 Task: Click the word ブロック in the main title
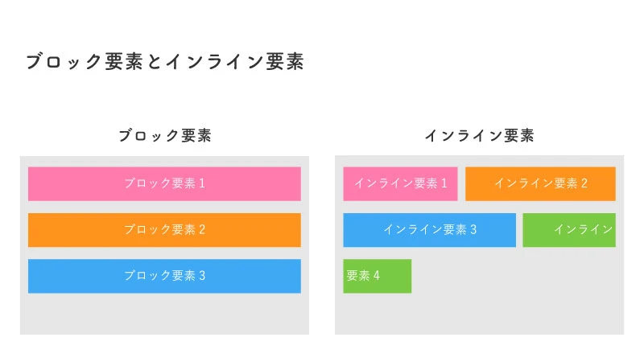pyautogui.click(x=63, y=63)
